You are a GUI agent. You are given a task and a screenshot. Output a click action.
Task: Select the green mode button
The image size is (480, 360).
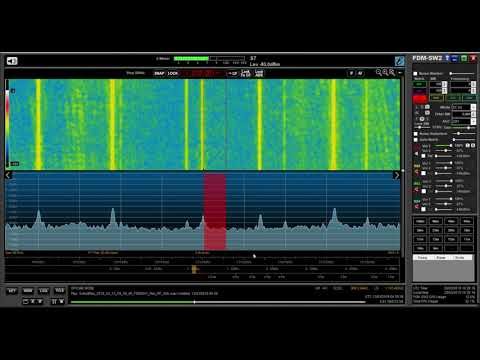[419, 84]
